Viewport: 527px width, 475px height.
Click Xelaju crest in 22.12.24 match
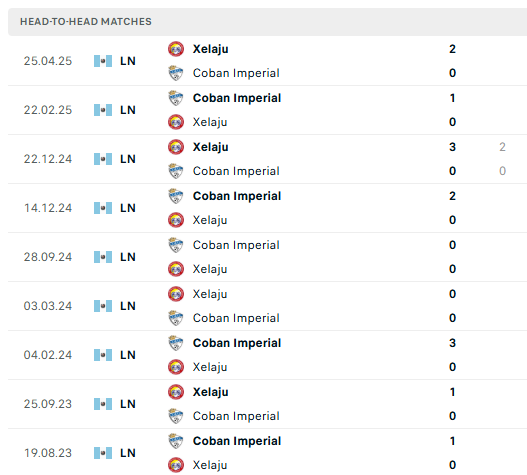(176, 147)
